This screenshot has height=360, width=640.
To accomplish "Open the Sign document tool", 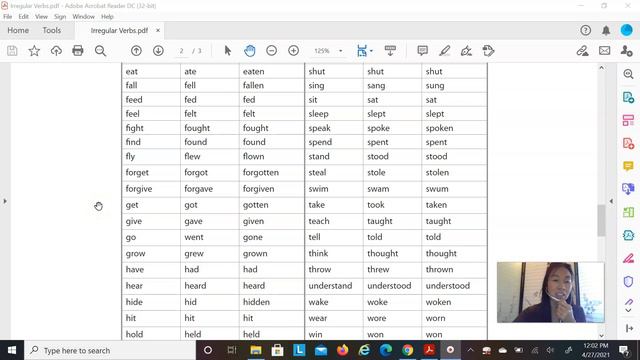I will pos(466,51).
